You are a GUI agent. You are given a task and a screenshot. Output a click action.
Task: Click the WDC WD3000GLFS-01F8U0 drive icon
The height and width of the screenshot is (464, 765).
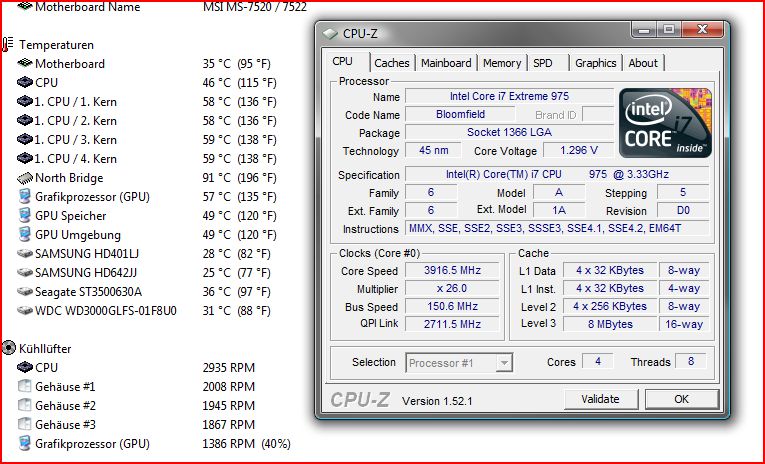pyautogui.click(x=24, y=311)
